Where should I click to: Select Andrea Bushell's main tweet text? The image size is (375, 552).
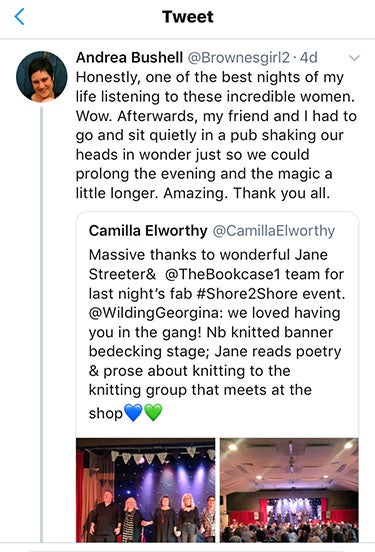[216, 135]
